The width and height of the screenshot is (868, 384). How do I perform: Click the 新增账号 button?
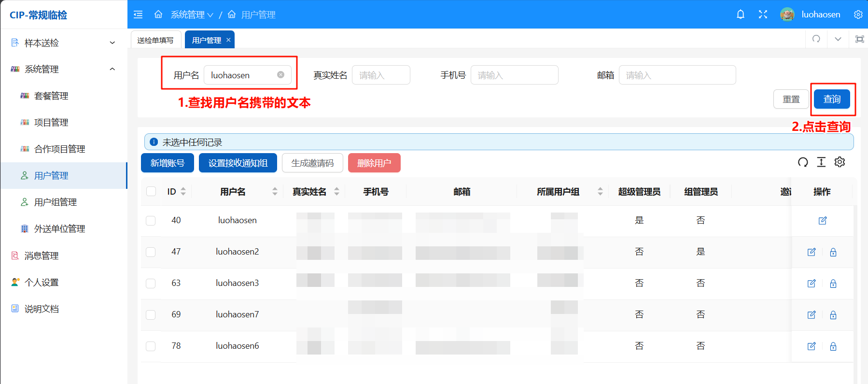click(167, 163)
